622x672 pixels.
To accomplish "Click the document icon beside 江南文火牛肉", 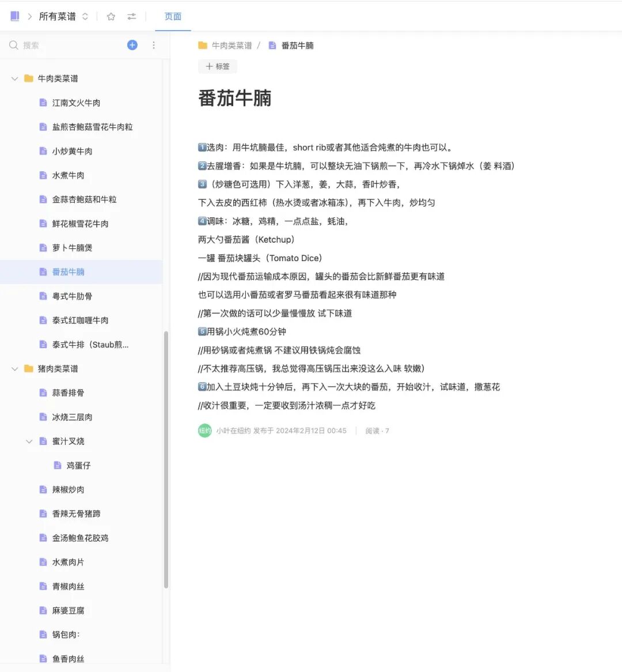I will 43,103.
